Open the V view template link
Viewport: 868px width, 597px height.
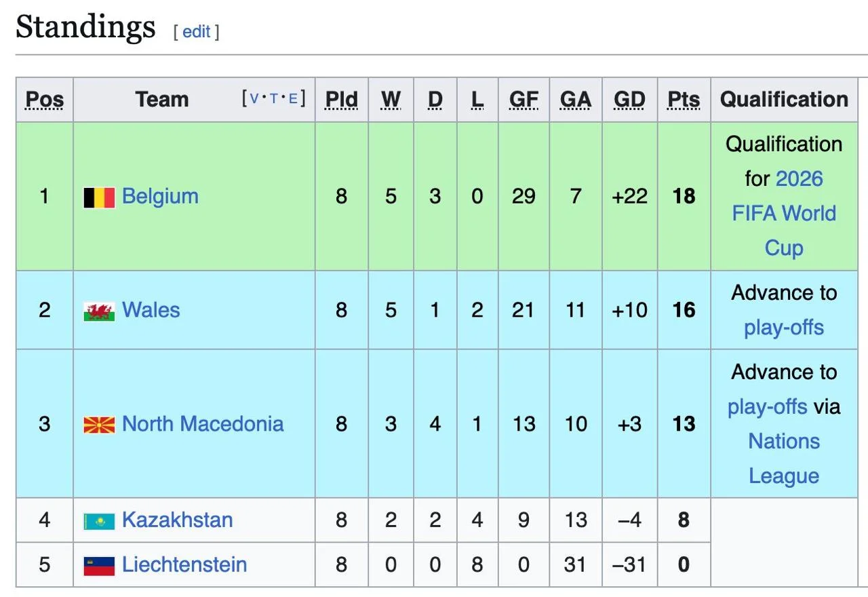[x=254, y=99]
